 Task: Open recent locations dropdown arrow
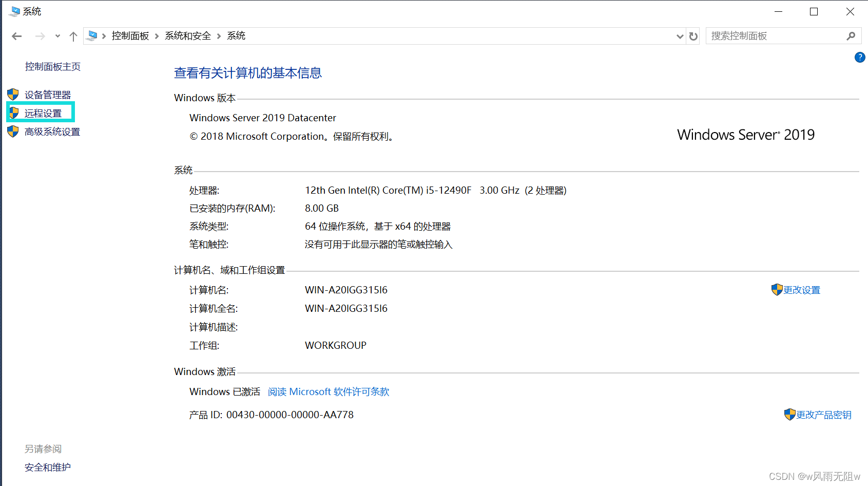pos(57,36)
